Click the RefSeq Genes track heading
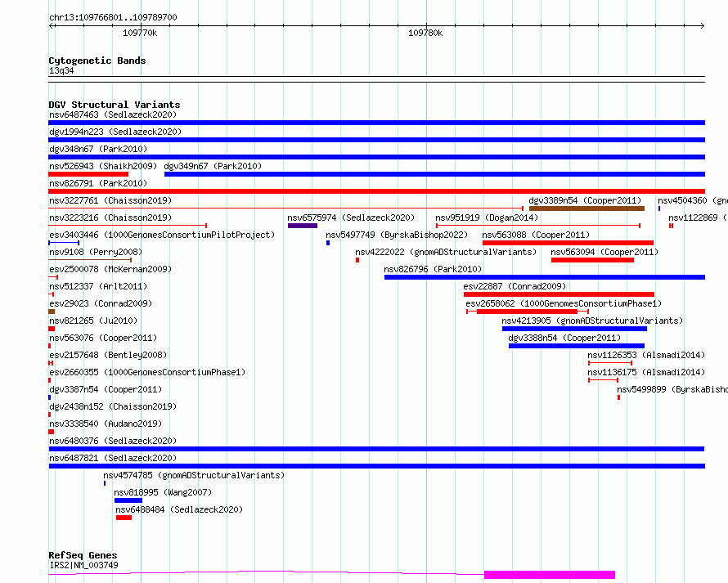Image resolution: width=728 pixels, height=583 pixels. (x=83, y=556)
